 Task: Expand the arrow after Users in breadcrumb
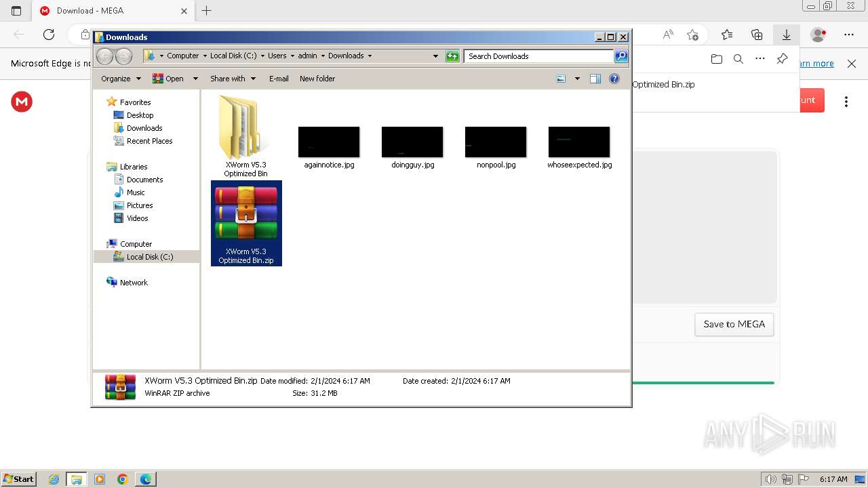[x=292, y=56]
